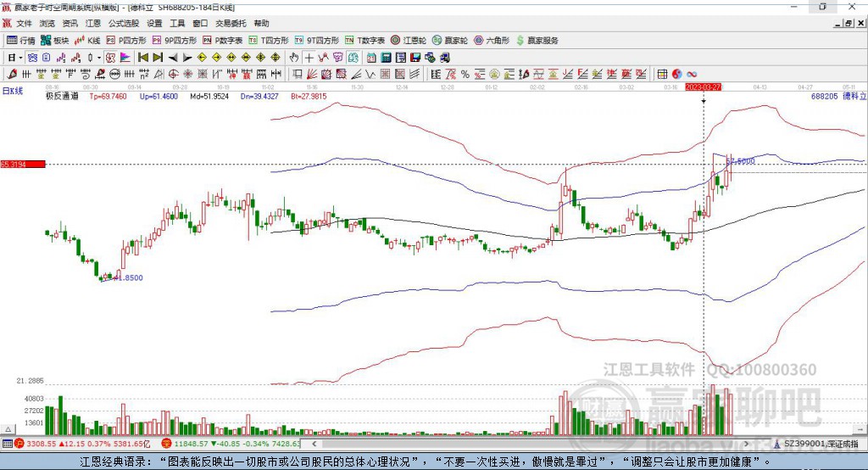Expand the 日 period dropdown
The width and height of the screenshot is (868, 470).
coord(20,58)
